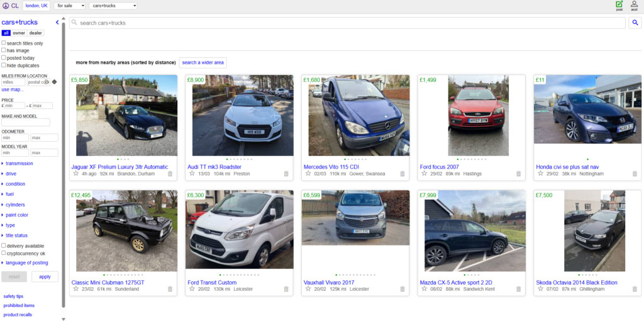Hide Mercedes Vito listing with trash icon
644x321 pixels.
402,174
